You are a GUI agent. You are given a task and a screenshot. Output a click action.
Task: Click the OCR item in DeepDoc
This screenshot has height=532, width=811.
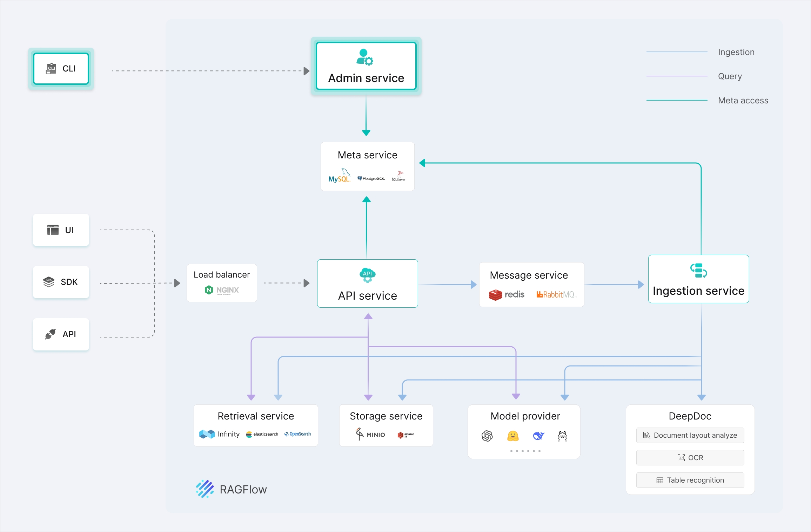(x=690, y=458)
